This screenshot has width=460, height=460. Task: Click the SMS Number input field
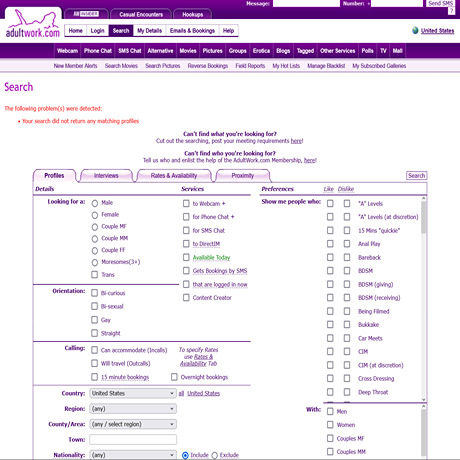pos(397,3)
